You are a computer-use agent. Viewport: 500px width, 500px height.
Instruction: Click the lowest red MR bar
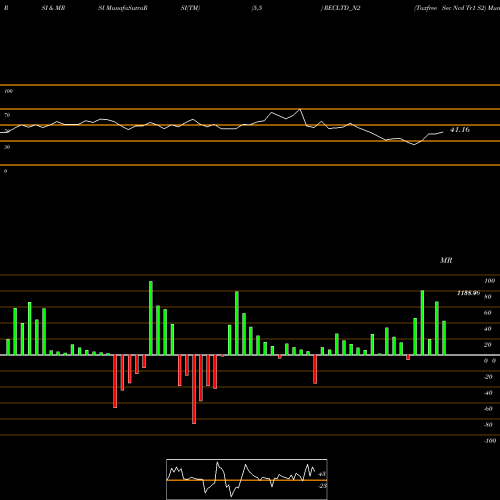pyautogui.click(x=194, y=389)
